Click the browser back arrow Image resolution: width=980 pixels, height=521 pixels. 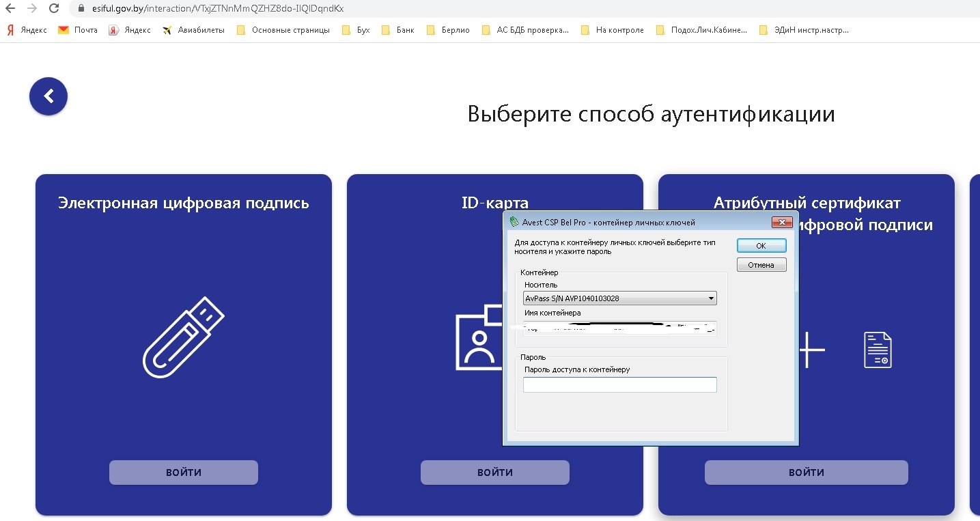tap(10, 9)
